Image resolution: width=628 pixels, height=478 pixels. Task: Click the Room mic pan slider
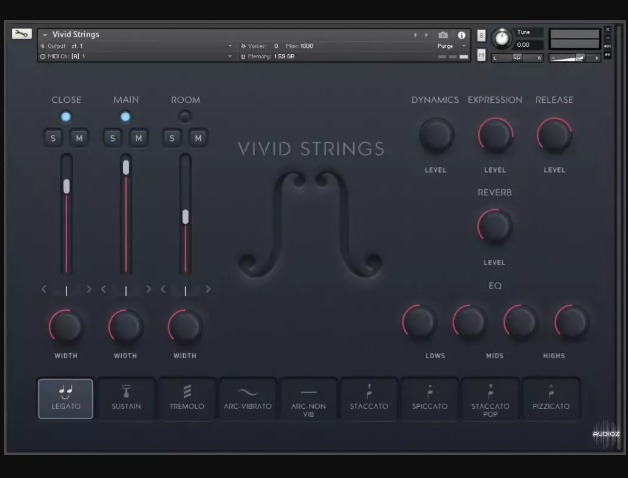[x=185, y=290]
